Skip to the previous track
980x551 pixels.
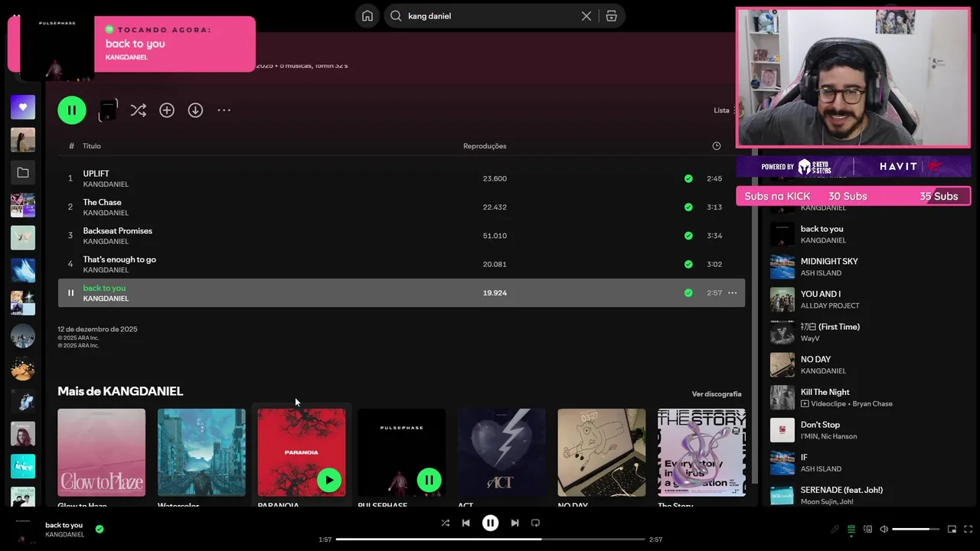pyautogui.click(x=465, y=523)
